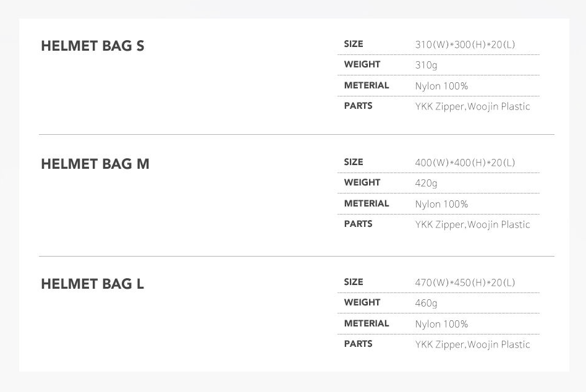Click the 460g weight value
Image resolution: width=586 pixels, height=392 pixels.
(x=426, y=303)
